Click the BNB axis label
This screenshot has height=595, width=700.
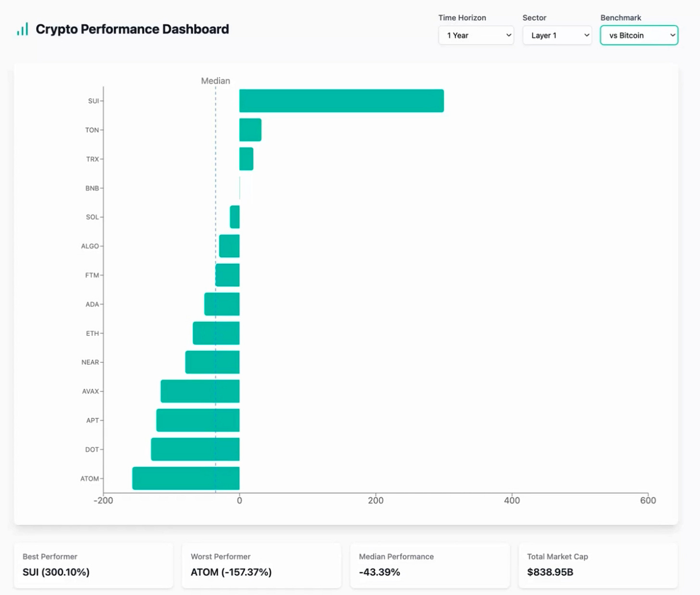pyautogui.click(x=92, y=188)
